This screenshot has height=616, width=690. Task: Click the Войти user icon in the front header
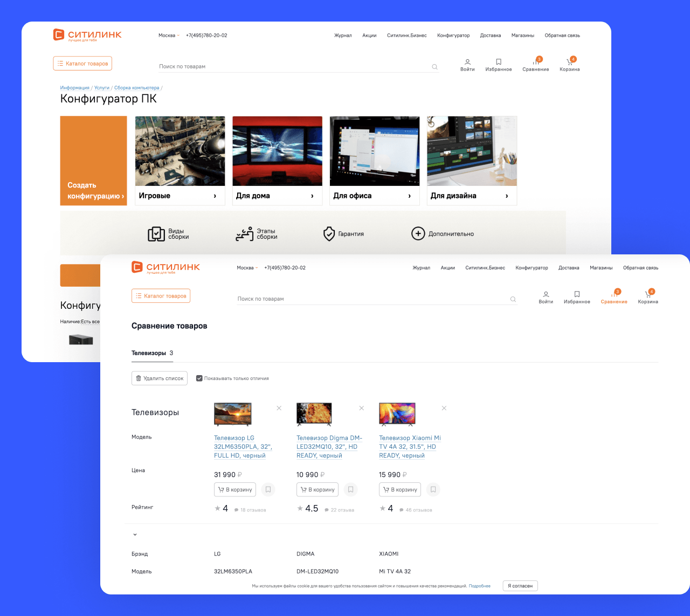[x=546, y=294]
